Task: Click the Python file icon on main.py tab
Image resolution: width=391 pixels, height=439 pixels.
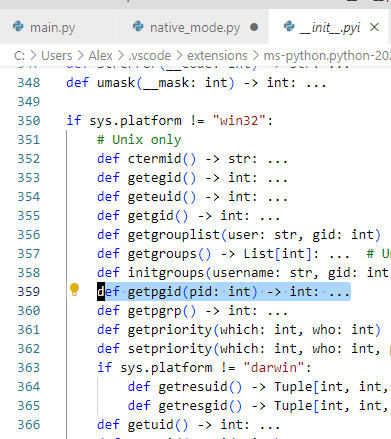Action: pos(18,26)
